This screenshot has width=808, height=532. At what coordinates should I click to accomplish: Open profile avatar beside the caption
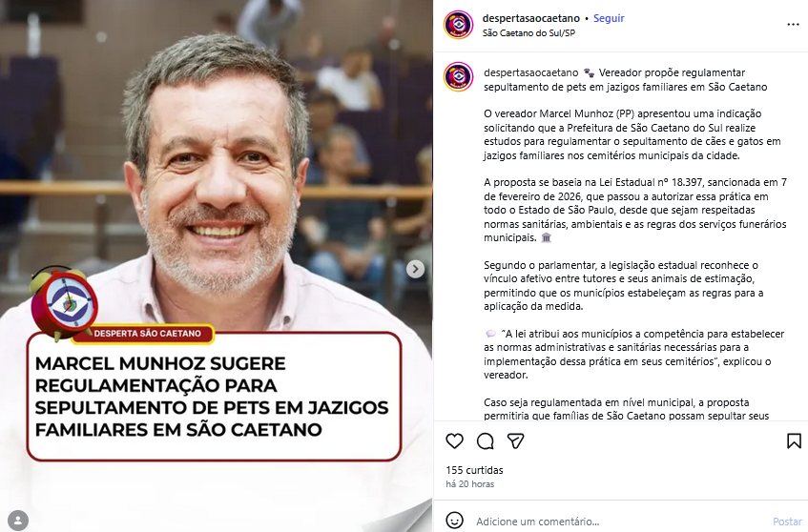tap(458, 76)
